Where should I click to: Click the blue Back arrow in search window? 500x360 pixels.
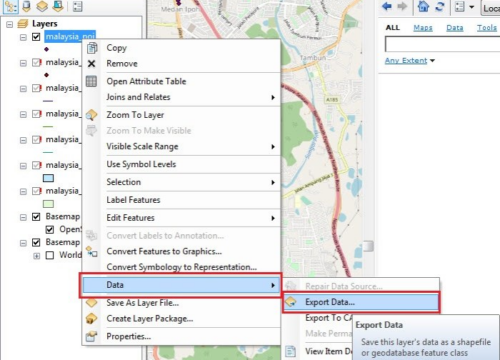(x=387, y=6)
